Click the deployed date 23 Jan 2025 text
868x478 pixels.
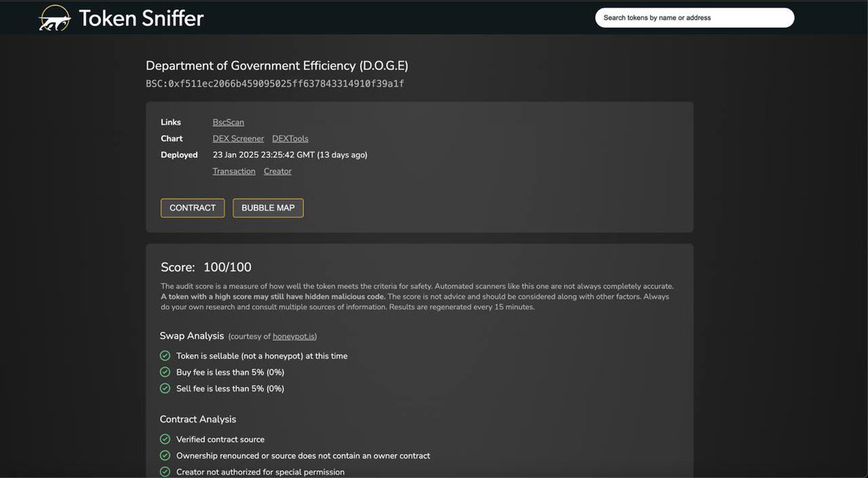290,155
